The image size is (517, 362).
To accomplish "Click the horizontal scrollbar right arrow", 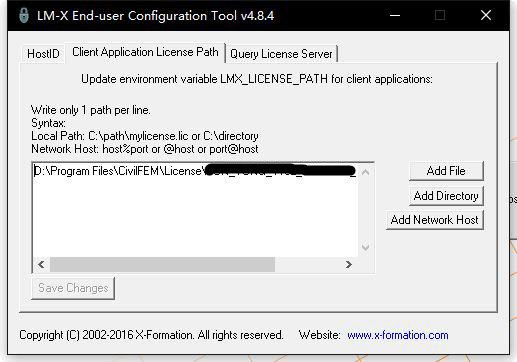I will pos(349,265).
